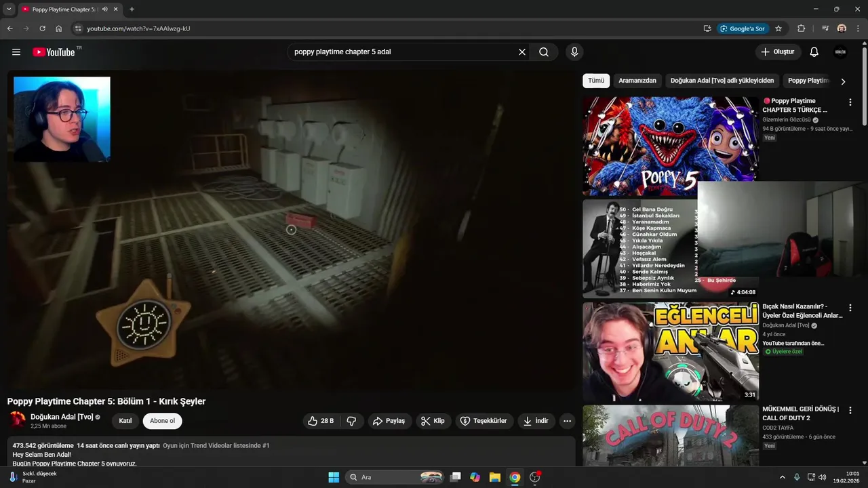Screen dimensions: 868x488
Task: Show more filter chips with the right arrow
Action: 843,81
